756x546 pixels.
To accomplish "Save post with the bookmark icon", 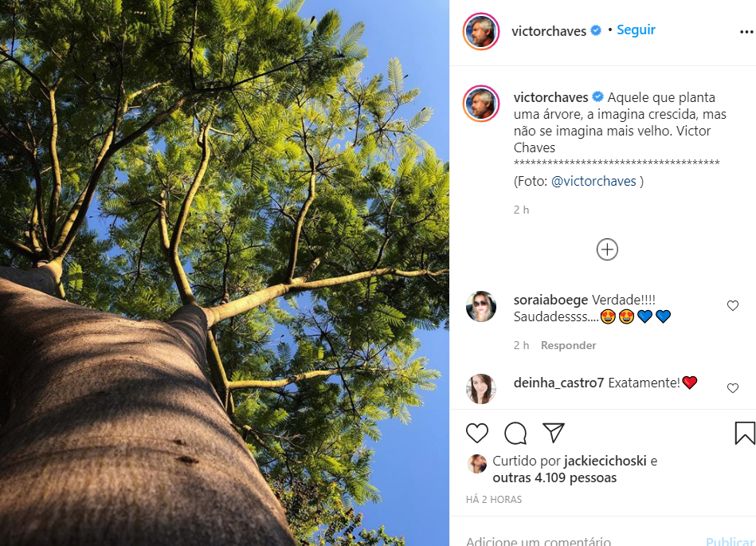I will tap(744, 433).
